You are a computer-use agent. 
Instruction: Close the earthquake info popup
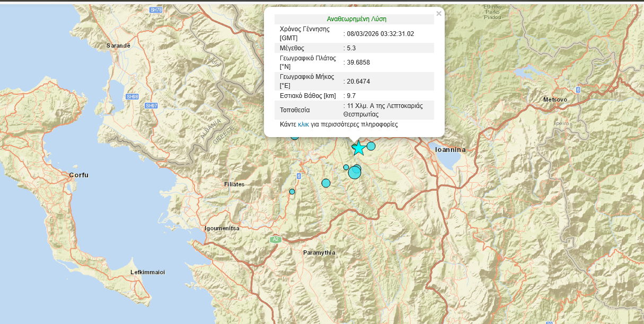(438, 14)
